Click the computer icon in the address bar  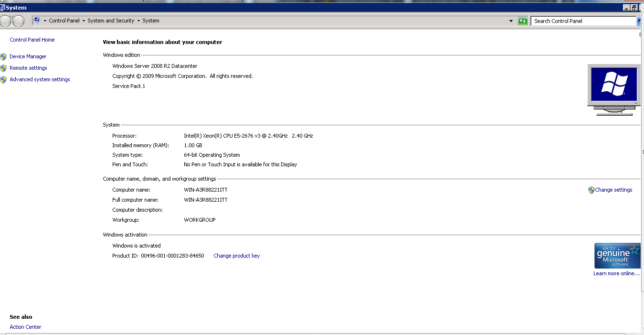coord(36,21)
